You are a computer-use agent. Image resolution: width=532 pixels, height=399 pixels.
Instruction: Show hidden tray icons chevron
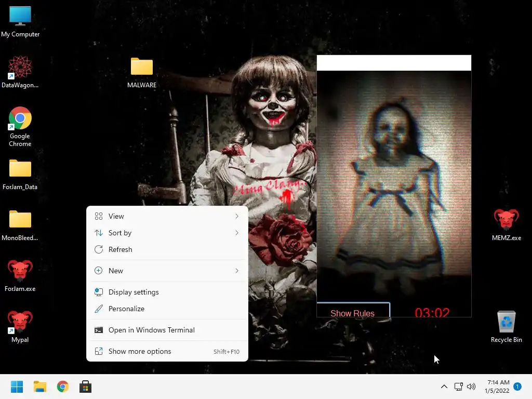(444, 387)
